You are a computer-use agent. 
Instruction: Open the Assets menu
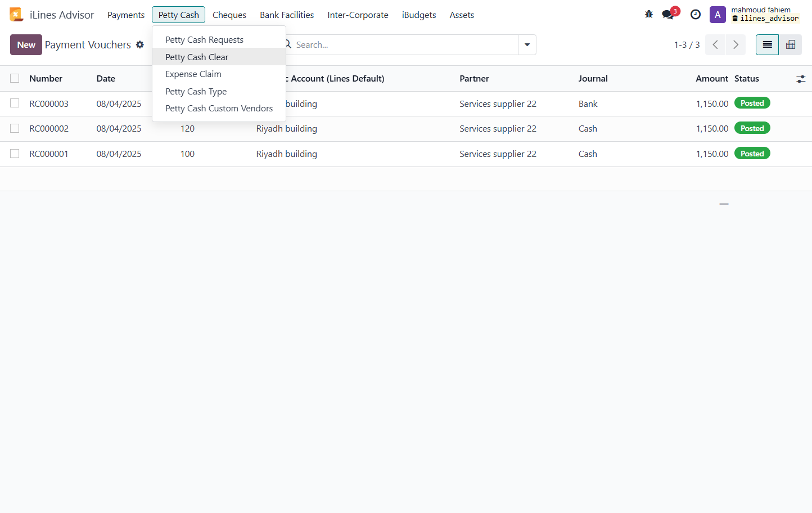coord(462,15)
